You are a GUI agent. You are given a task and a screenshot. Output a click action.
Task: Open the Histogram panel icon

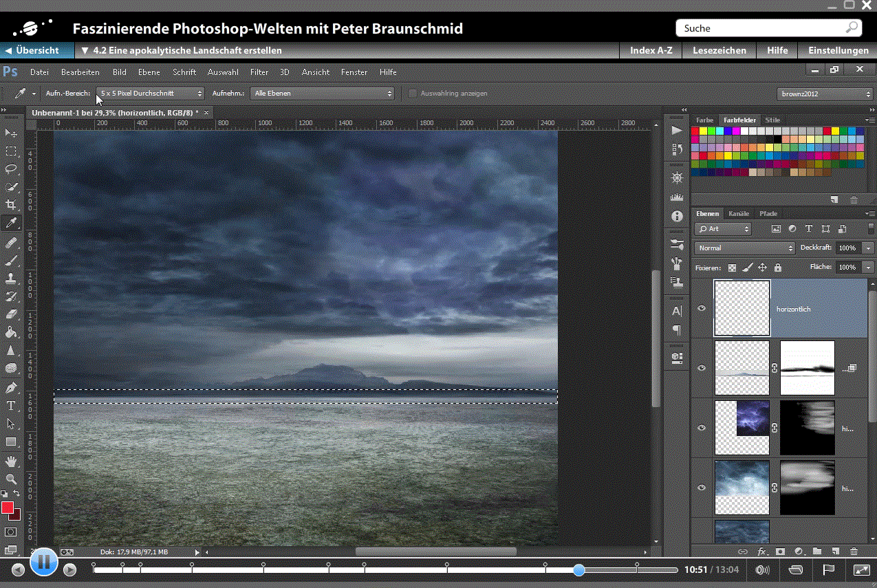pyautogui.click(x=677, y=197)
